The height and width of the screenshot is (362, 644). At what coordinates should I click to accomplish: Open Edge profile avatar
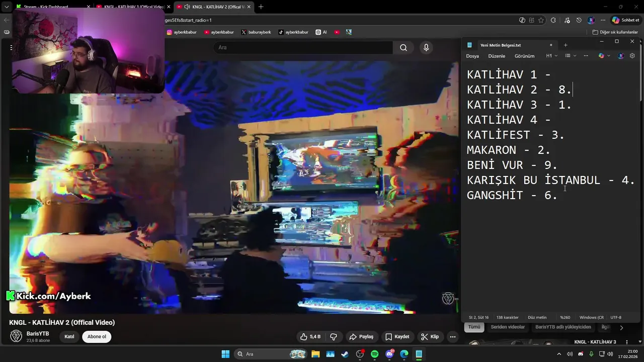click(x=591, y=20)
